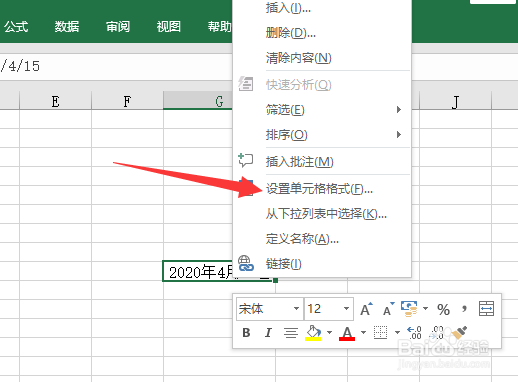Click the Increase Font Size icon

tap(366, 309)
